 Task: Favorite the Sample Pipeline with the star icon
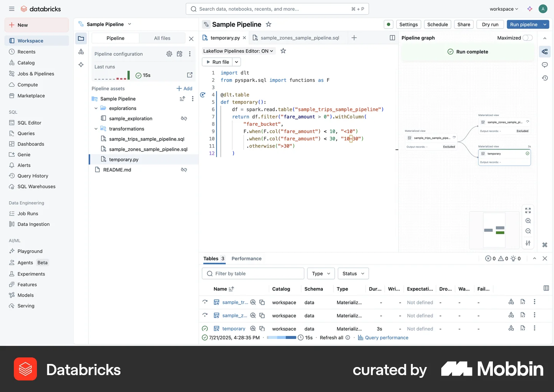point(269,24)
